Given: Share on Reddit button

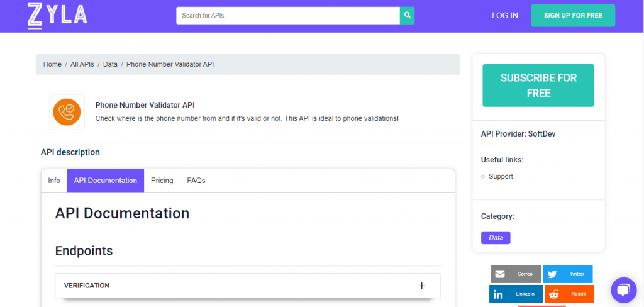Looking at the screenshot, I should pos(569,294).
